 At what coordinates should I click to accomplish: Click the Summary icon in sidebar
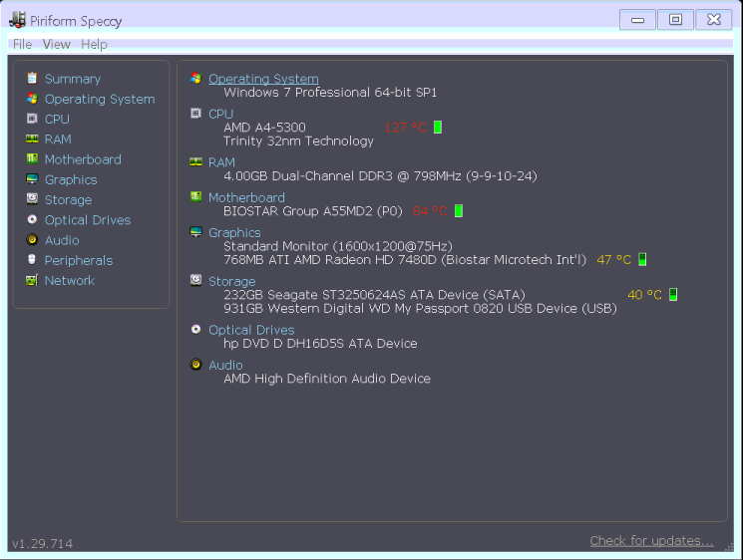[32, 78]
